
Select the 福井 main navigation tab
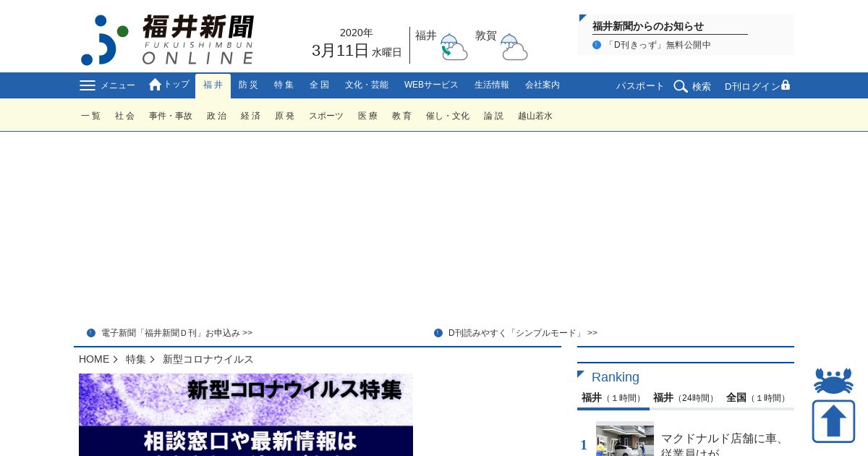213,85
